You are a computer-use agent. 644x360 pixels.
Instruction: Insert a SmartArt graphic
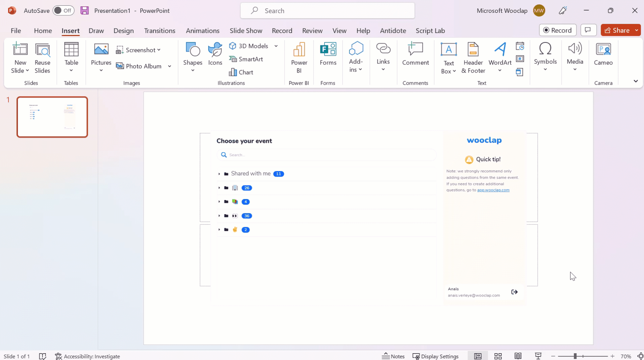(246, 59)
